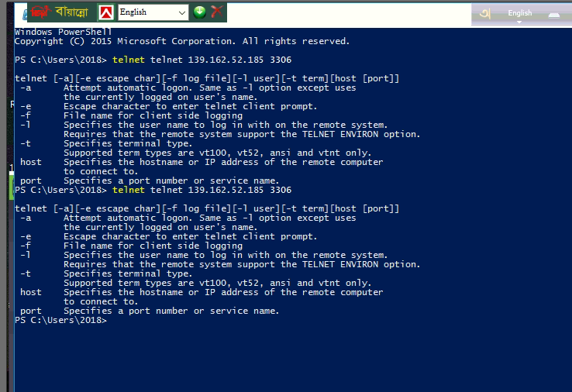Click the yellow telnet command in first prompt
572x392 pixels.
129,60
